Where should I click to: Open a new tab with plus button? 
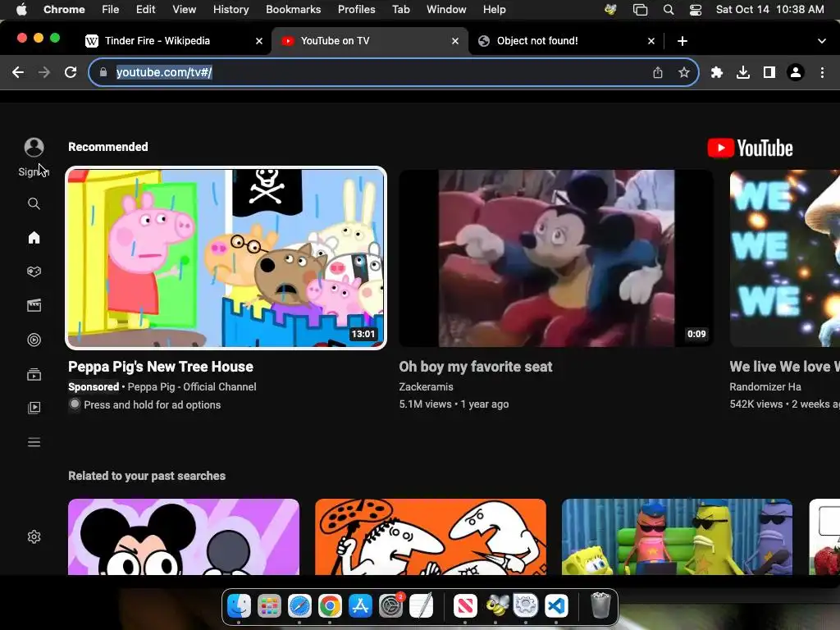coord(682,41)
